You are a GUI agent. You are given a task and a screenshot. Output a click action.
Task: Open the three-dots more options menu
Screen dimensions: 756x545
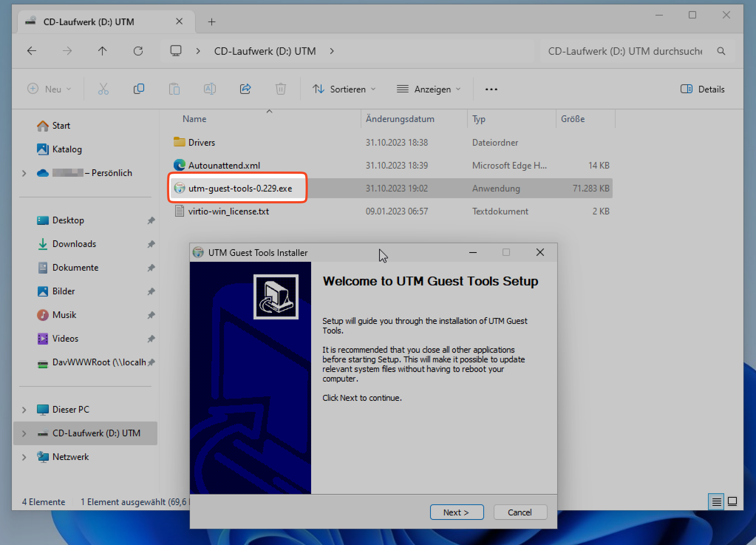coord(491,89)
